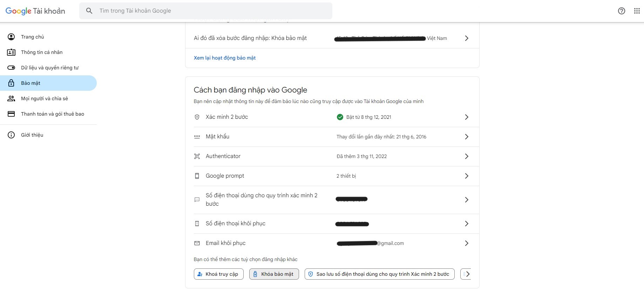644x294 pixels.
Task: Click the shield icon beside Xác minh 2 bước
Action: point(197,117)
